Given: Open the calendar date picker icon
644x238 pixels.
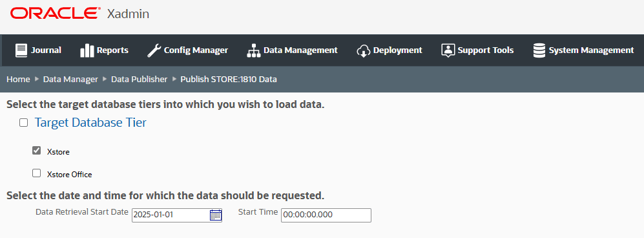Looking at the screenshot, I should coord(216,215).
